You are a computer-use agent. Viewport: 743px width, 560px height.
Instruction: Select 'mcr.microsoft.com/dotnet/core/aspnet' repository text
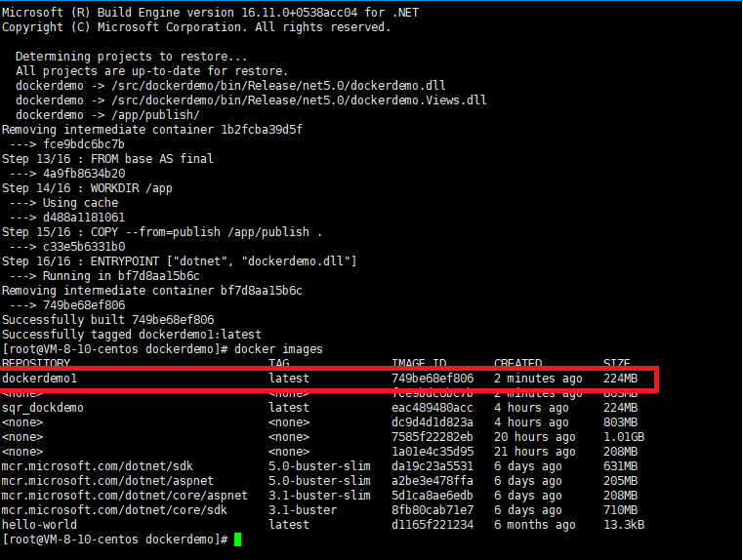pos(125,496)
